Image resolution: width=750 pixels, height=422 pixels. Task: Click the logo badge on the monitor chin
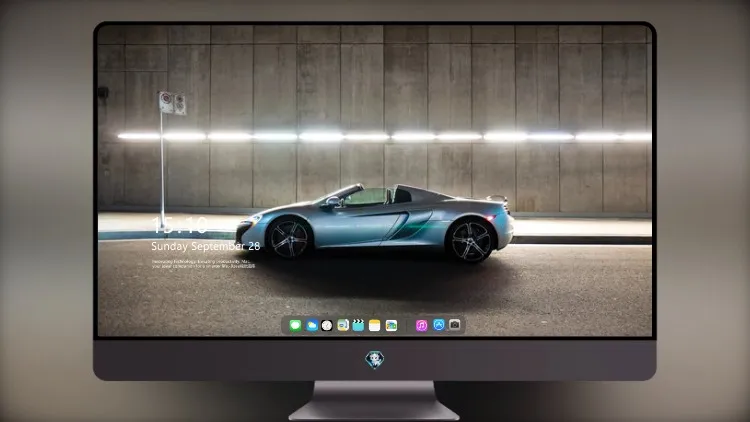(x=375, y=360)
